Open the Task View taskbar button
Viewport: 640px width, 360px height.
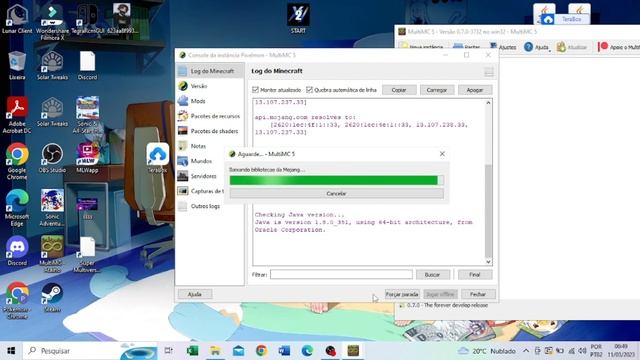[169, 351]
